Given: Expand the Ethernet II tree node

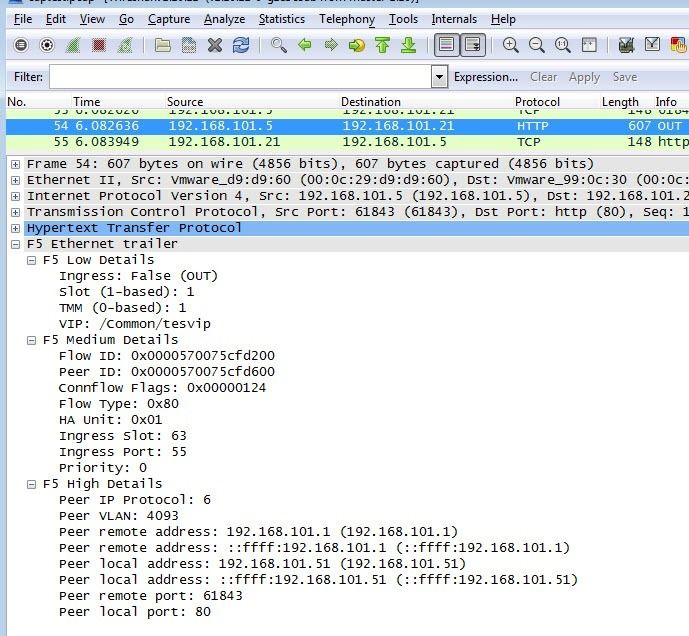Looking at the screenshot, I should (15, 180).
